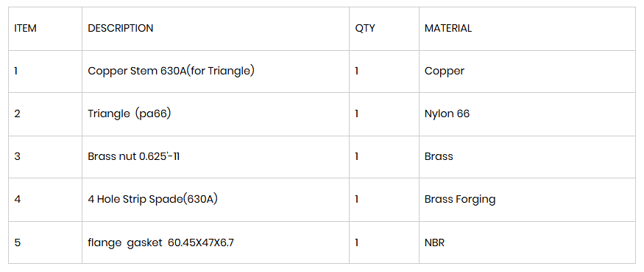This screenshot has width=644, height=272.
Task: Click the quantity cell for flange gasket
Action: pos(384,243)
